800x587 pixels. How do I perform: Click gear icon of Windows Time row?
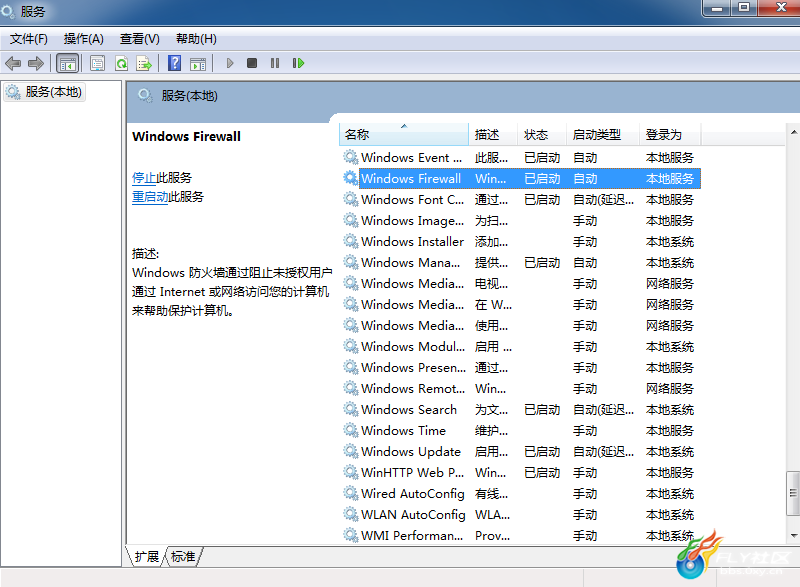[x=351, y=430]
